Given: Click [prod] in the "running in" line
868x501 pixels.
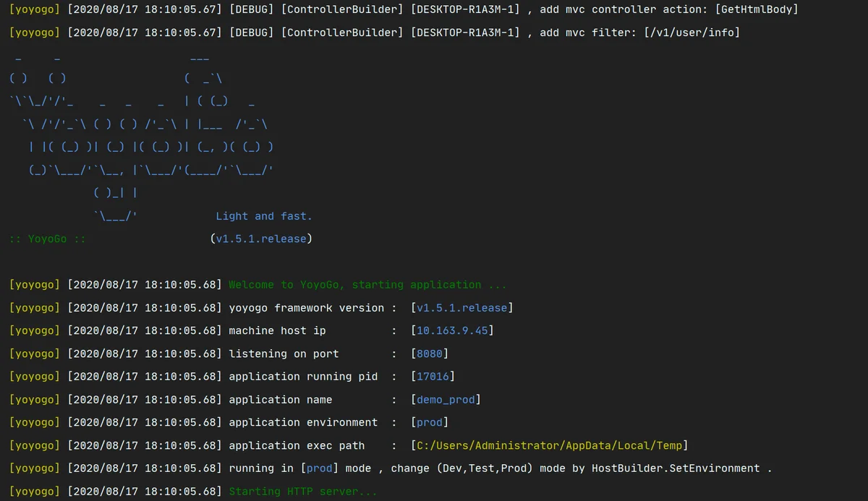Looking at the screenshot, I should [x=320, y=468].
